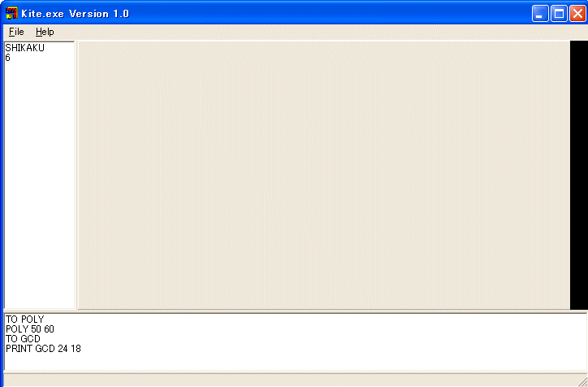Click the POLY 50 60 command line

coord(30,328)
